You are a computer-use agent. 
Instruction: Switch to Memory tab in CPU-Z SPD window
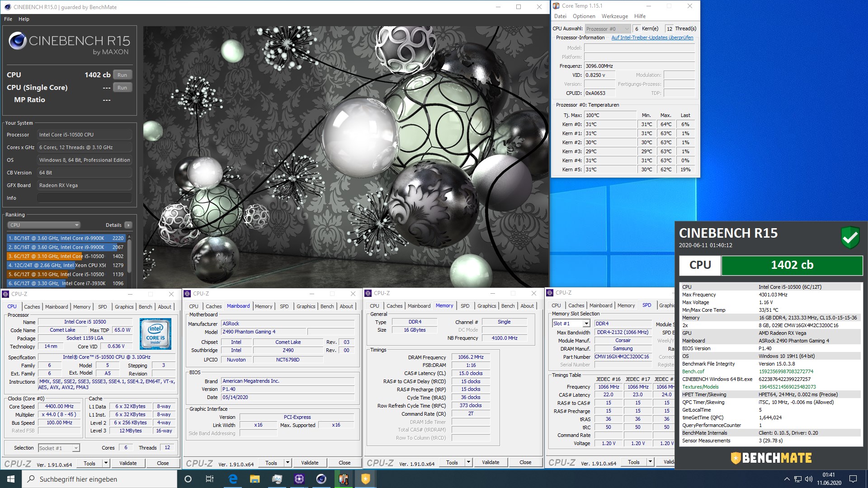(x=626, y=305)
